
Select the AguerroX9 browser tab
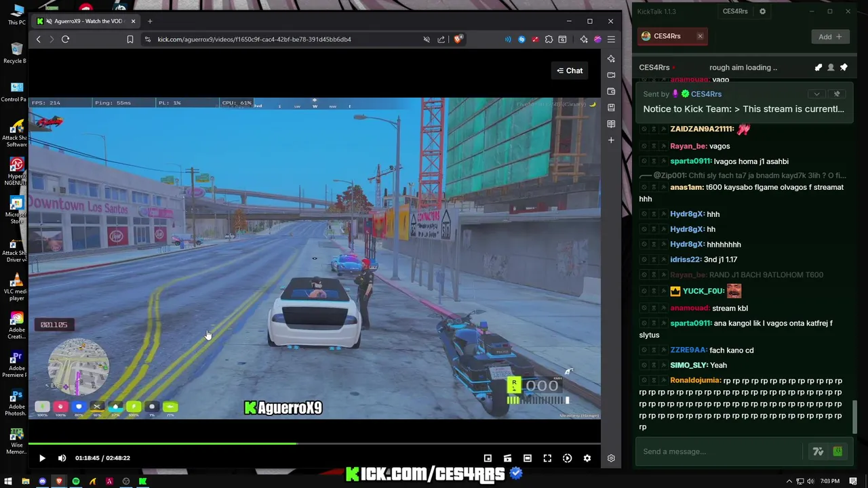click(86, 21)
